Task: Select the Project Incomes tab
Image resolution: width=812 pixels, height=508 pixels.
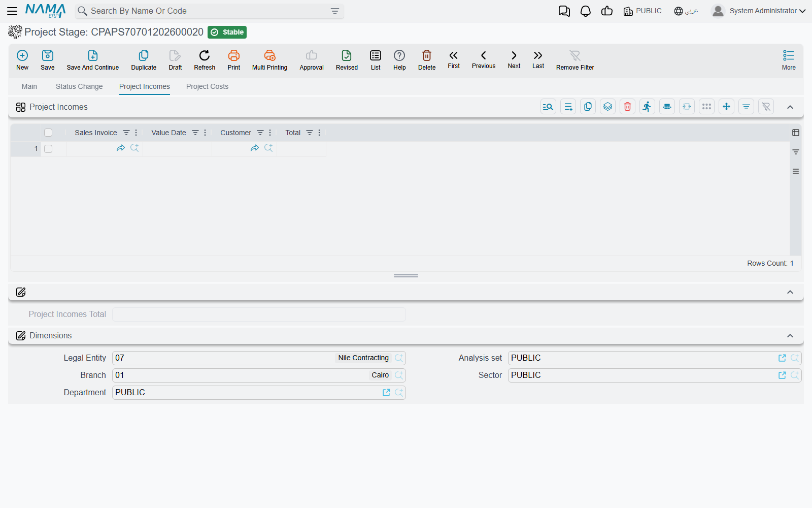Action: [x=145, y=86]
